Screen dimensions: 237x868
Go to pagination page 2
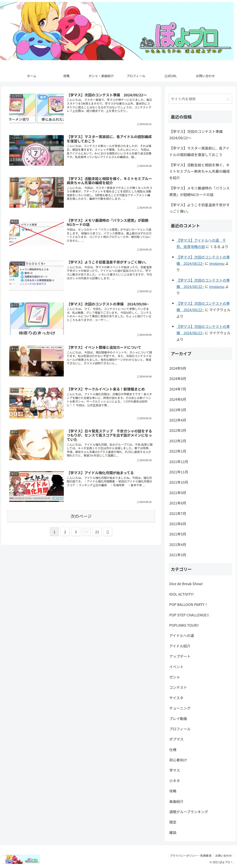coord(65,532)
